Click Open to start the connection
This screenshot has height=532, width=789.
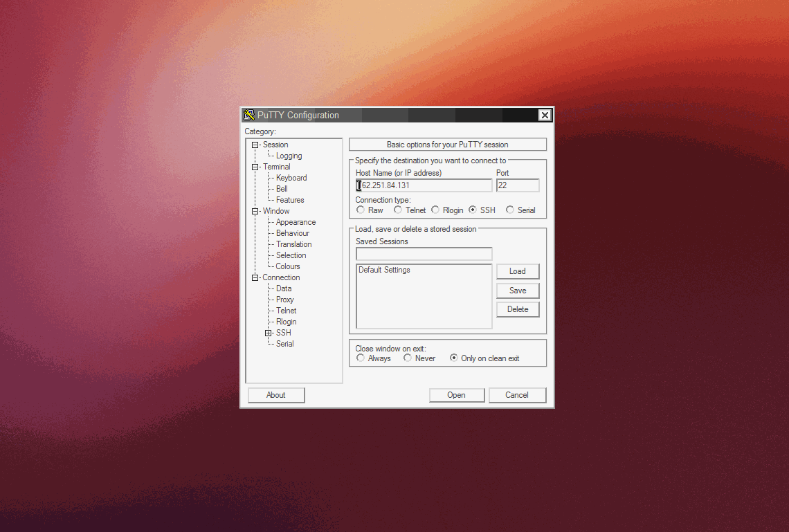click(x=456, y=395)
